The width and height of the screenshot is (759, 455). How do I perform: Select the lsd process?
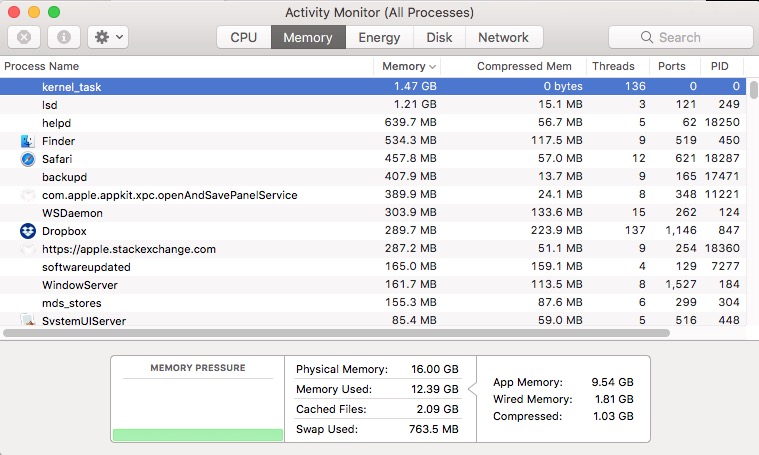point(50,105)
